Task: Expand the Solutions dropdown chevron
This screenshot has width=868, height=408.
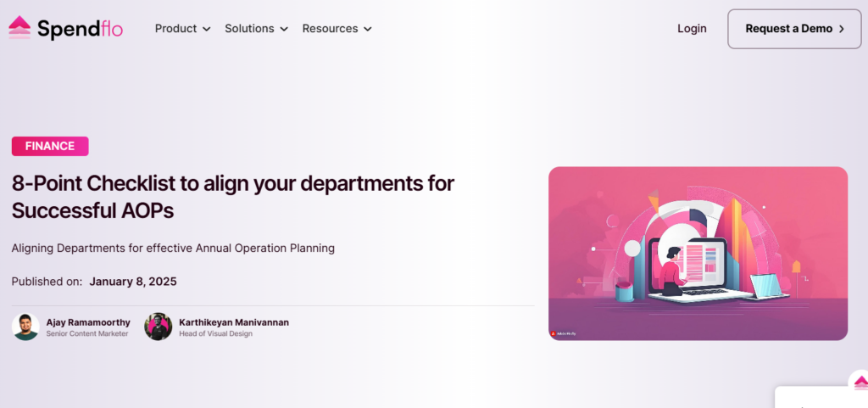Action: [x=284, y=29]
